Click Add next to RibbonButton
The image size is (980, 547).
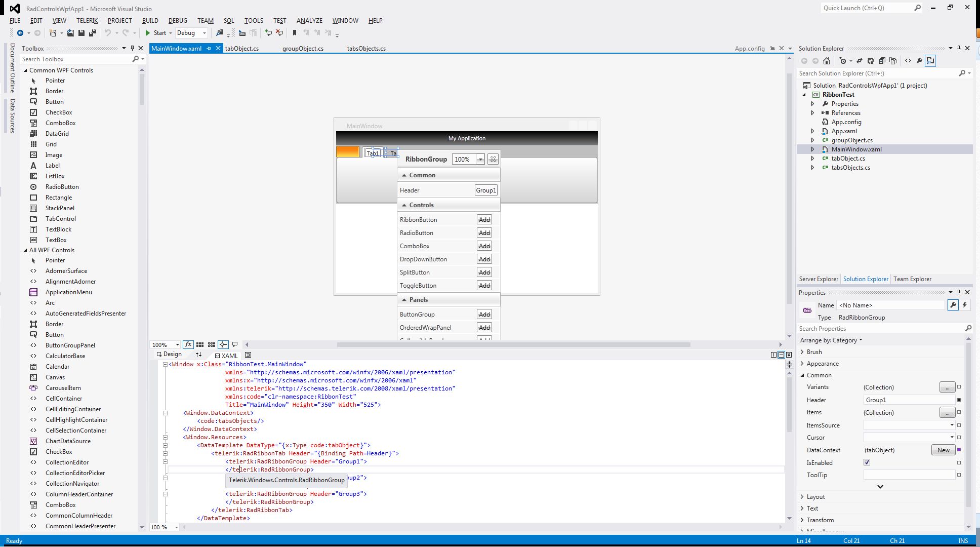[x=484, y=220]
